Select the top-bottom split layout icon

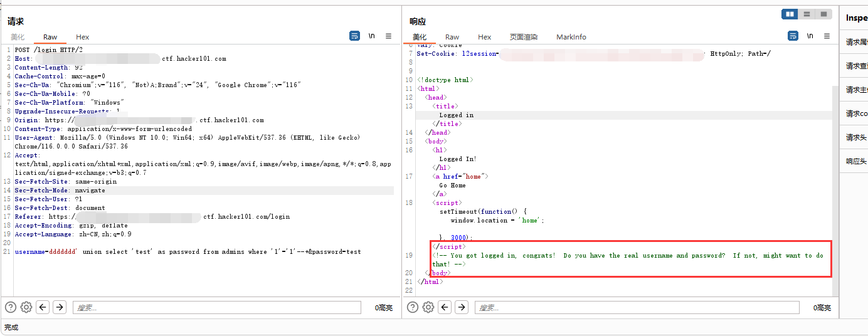coord(807,14)
